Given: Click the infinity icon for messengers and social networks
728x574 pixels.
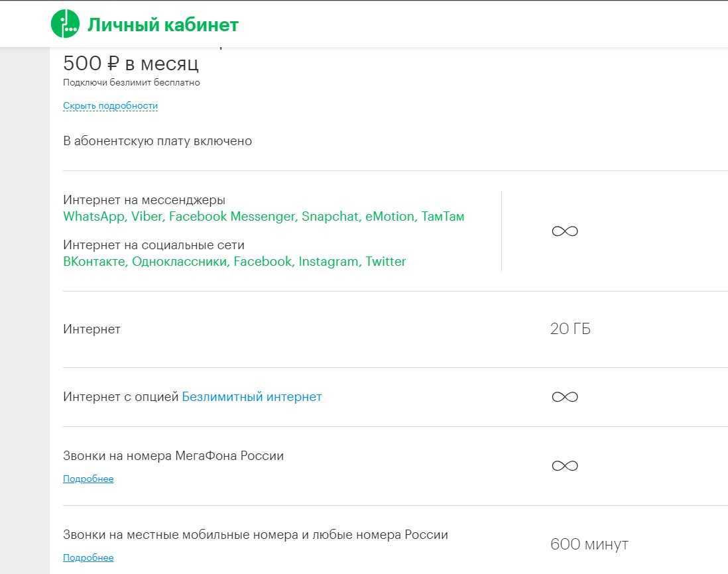Looking at the screenshot, I should coord(565,231).
